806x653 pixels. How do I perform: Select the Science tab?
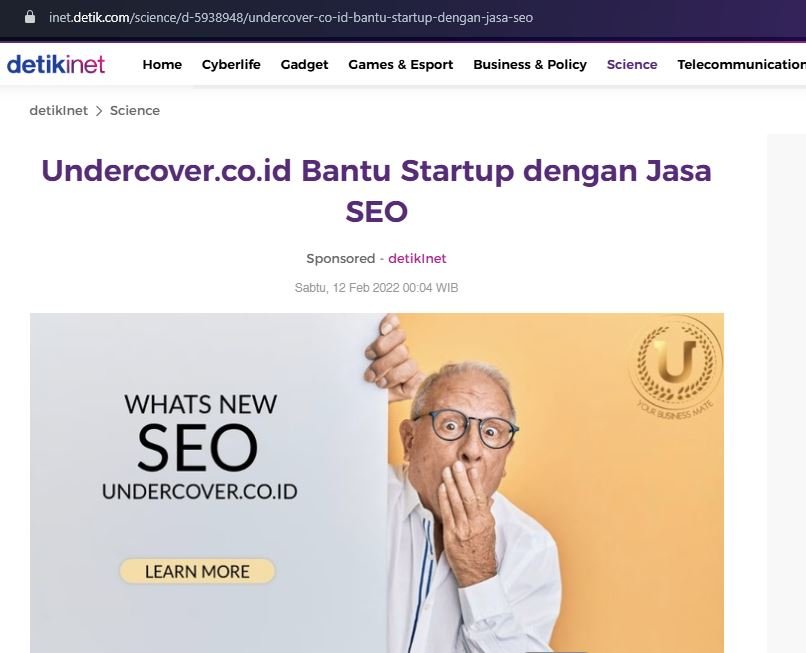click(x=632, y=64)
